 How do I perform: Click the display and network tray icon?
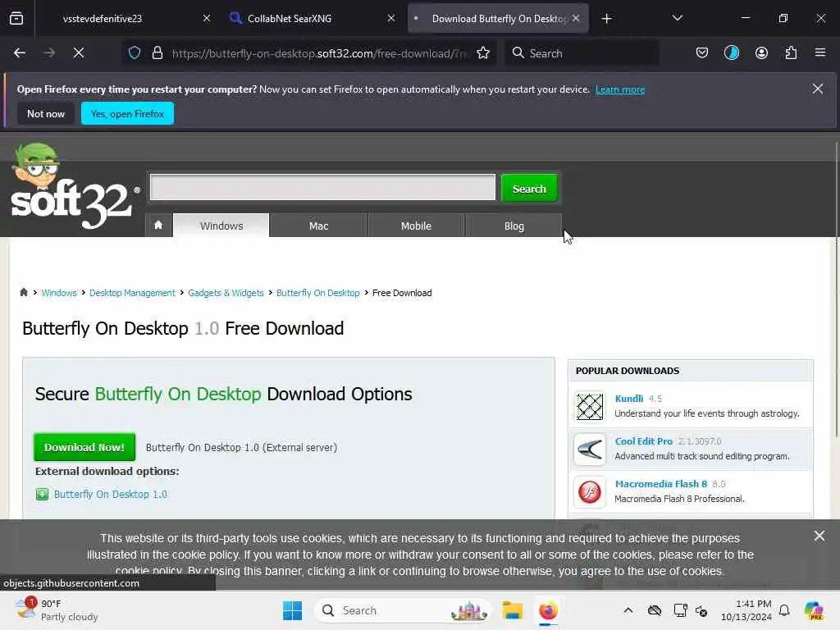tap(680, 610)
